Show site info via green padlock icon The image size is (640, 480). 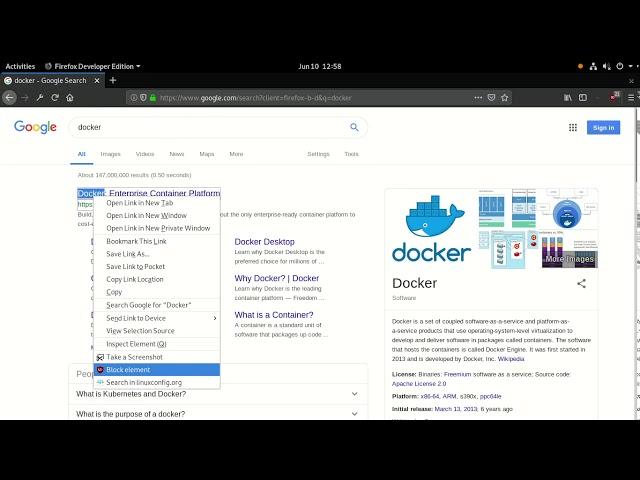[153, 98]
